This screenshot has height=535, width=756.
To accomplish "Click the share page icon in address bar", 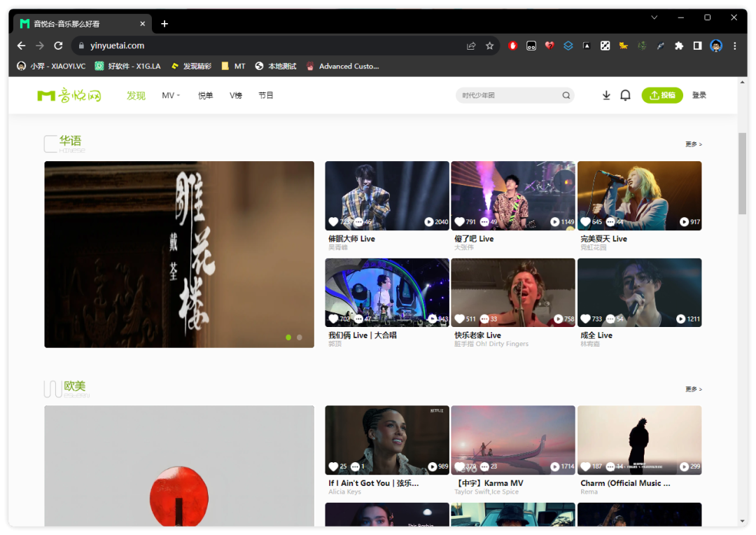I will [471, 46].
